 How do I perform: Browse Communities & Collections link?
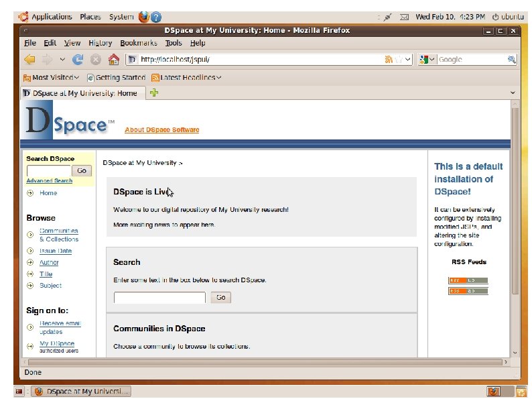[59, 235]
